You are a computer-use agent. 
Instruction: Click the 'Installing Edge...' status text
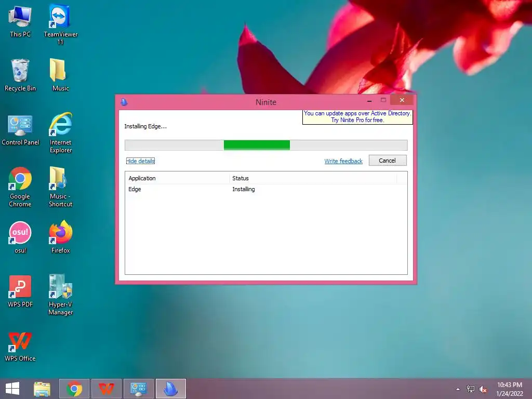coord(145,126)
